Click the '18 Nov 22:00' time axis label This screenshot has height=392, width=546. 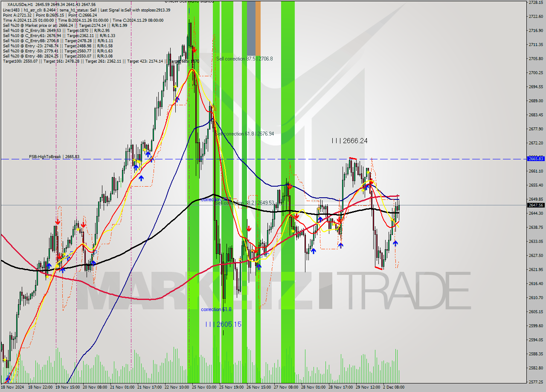point(41,388)
